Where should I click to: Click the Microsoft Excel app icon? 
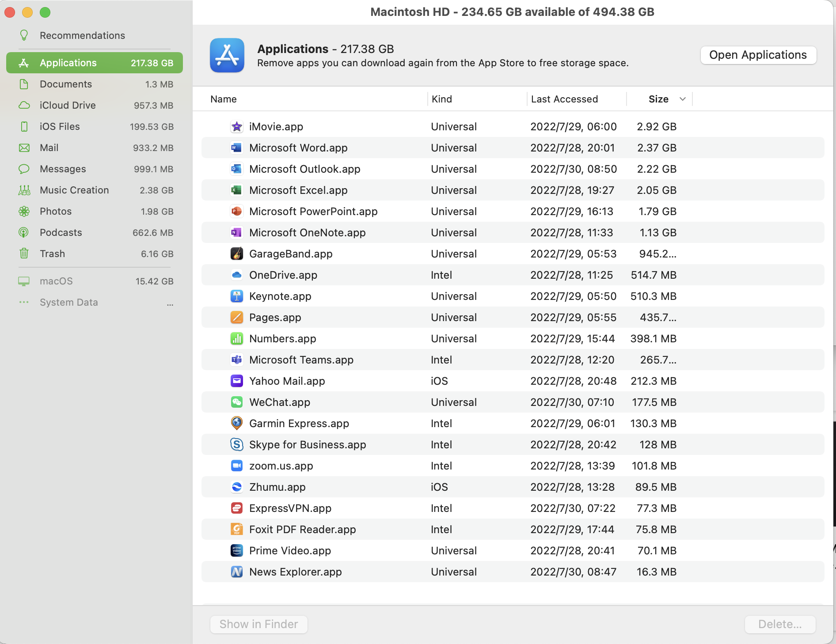pos(237,190)
